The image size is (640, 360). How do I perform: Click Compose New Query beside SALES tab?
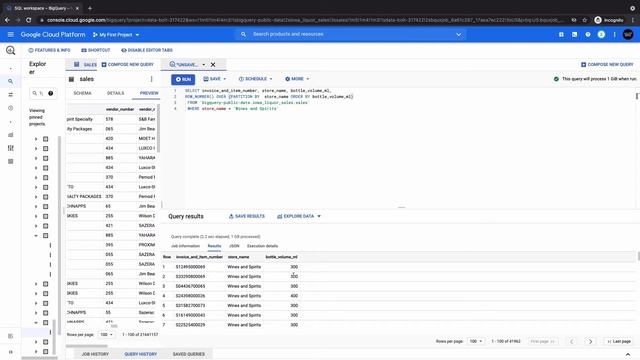pyautogui.click(x=127, y=64)
